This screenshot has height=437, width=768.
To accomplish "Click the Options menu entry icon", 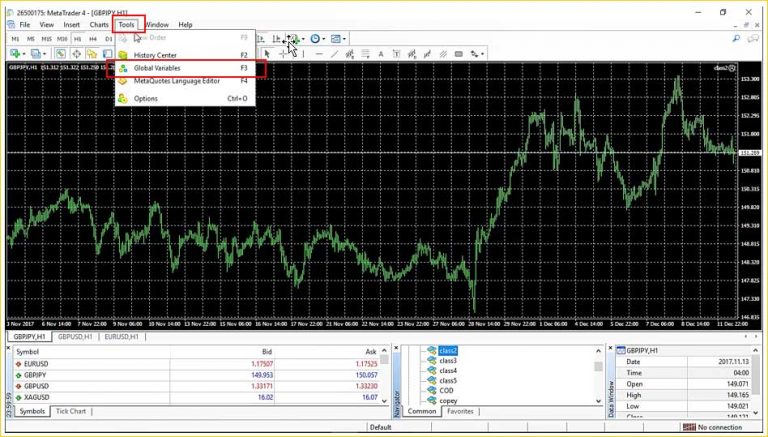I will (123, 98).
